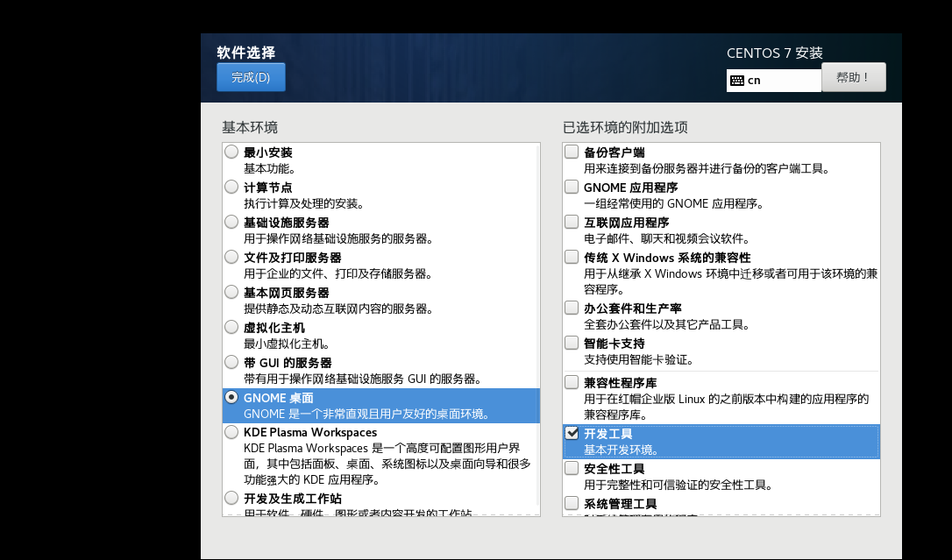Click the 完成(D) done button
The width and height of the screenshot is (952, 560).
click(x=251, y=77)
